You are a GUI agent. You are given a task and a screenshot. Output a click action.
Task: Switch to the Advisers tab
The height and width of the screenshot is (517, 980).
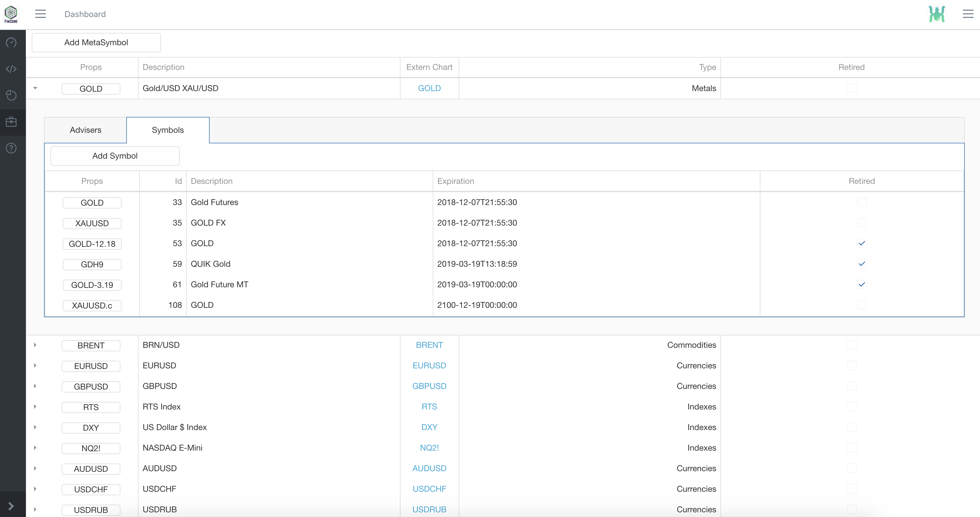coord(86,130)
